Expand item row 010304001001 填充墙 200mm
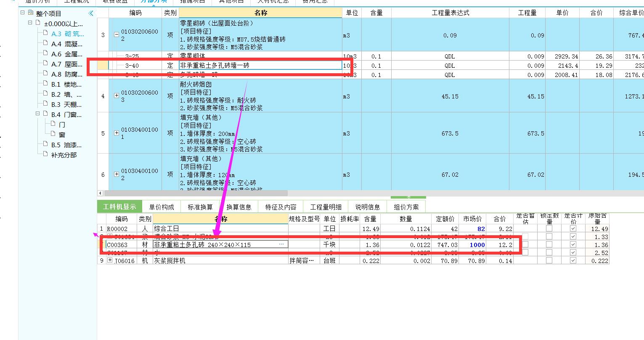The width and height of the screenshot is (644, 340). (x=117, y=133)
